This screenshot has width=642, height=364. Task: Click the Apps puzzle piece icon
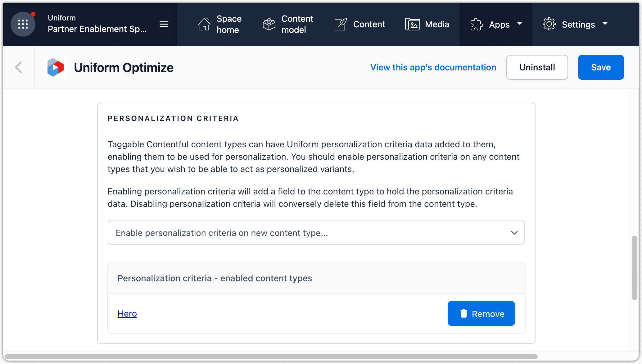pyautogui.click(x=477, y=24)
